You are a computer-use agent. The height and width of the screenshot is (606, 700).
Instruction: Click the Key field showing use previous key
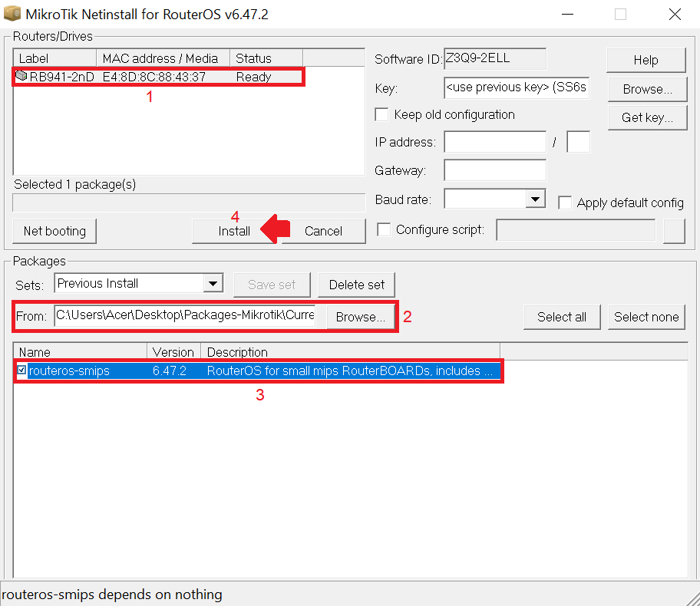[517, 87]
